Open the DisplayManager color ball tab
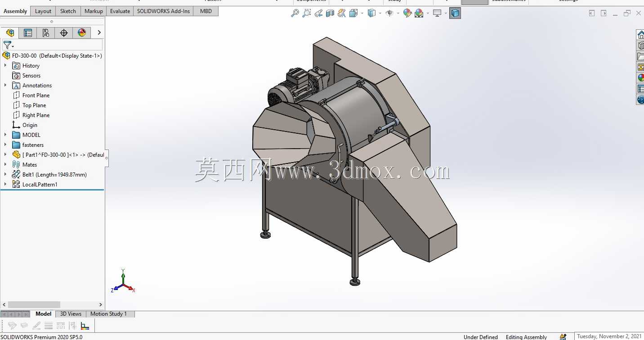 tap(82, 32)
